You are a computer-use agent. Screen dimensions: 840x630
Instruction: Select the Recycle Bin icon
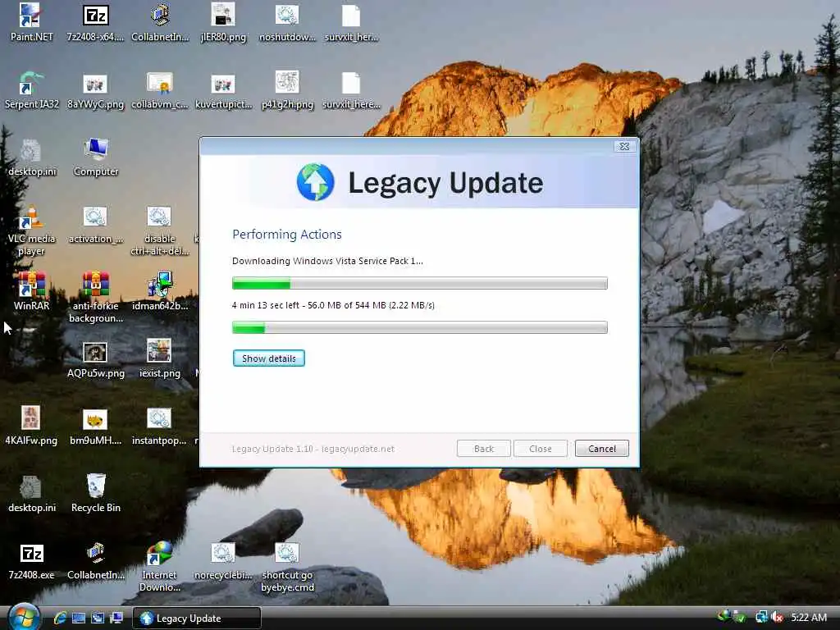[95, 493]
